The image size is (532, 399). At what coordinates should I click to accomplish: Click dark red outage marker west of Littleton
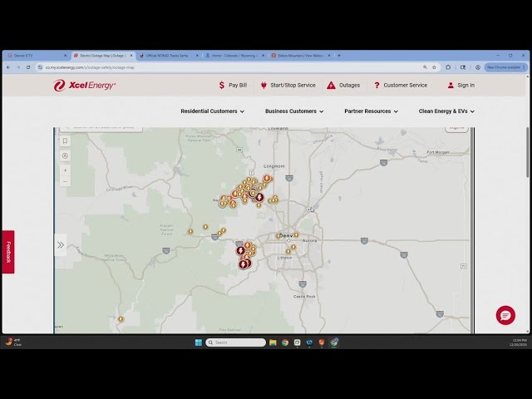(244, 264)
